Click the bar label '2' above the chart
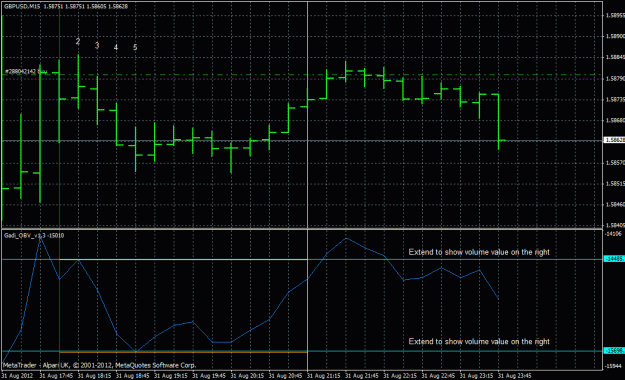625x380 pixels. coord(78,41)
